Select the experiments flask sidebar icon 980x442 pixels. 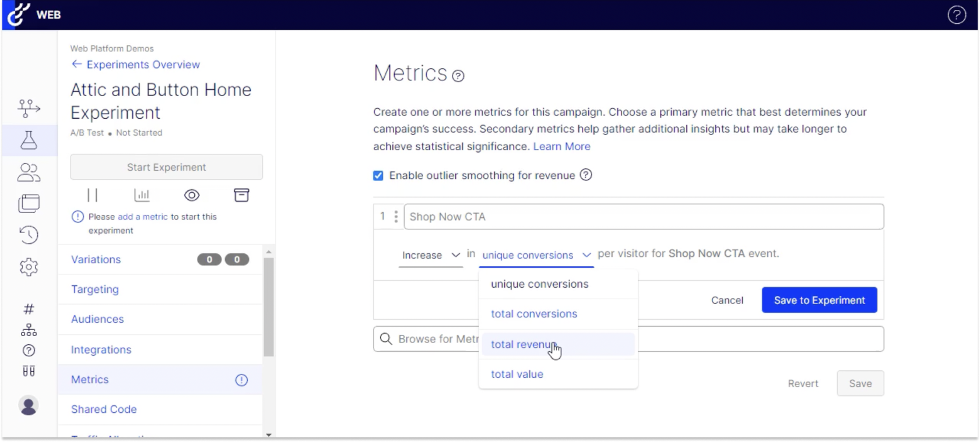coord(29,140)
